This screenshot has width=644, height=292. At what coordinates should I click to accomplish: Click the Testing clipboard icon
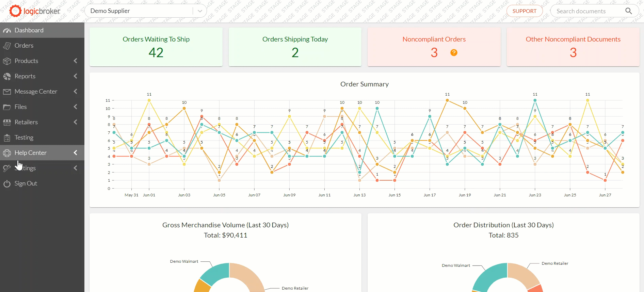[7, 137]
